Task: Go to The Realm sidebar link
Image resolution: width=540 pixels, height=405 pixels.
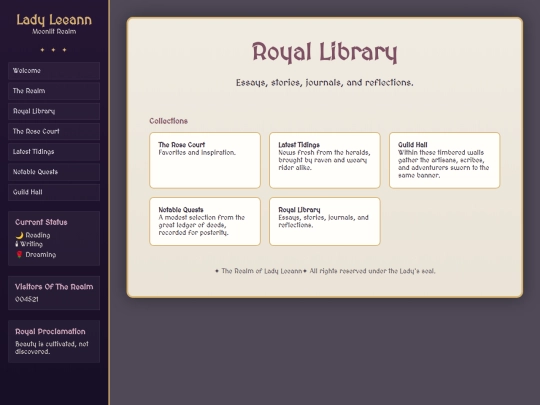Action: [x=54, y=91]
